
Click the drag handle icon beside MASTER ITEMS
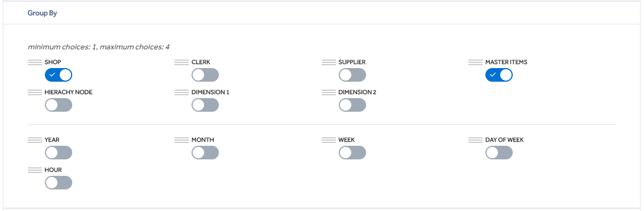[x=475, y=62]
